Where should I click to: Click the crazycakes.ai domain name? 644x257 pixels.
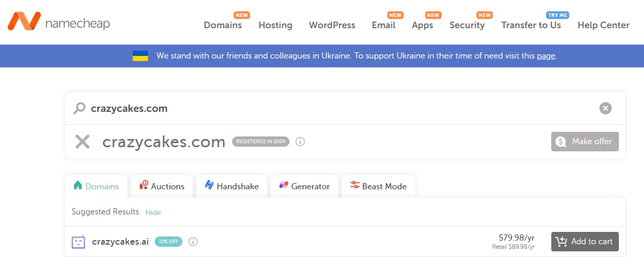coord(120,242)
